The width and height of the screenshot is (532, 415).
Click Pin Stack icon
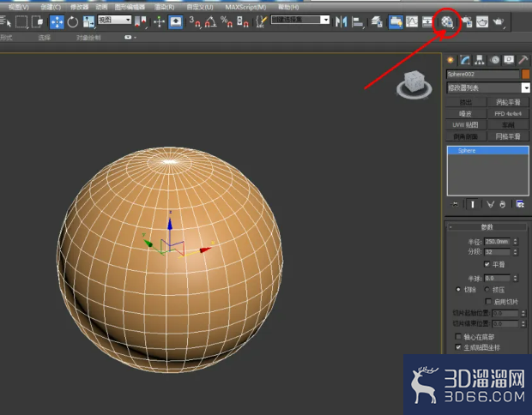pyautogui.click(x=455, y=204)
